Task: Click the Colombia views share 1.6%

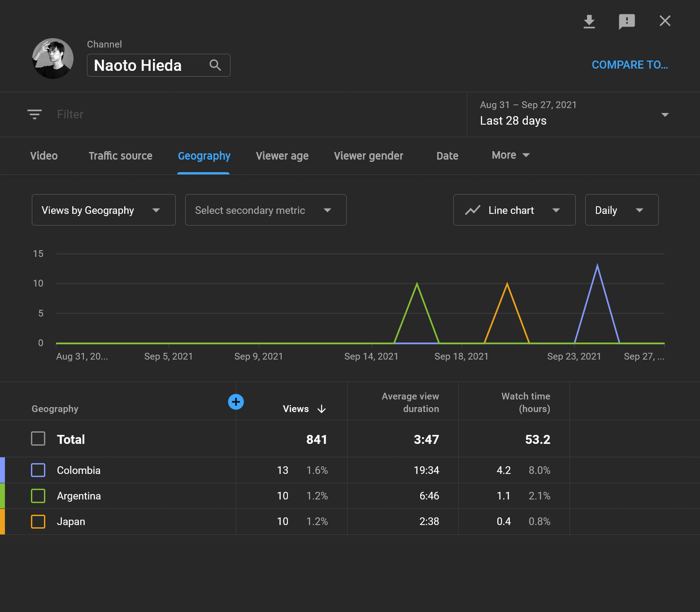Action: pos(317,470)
